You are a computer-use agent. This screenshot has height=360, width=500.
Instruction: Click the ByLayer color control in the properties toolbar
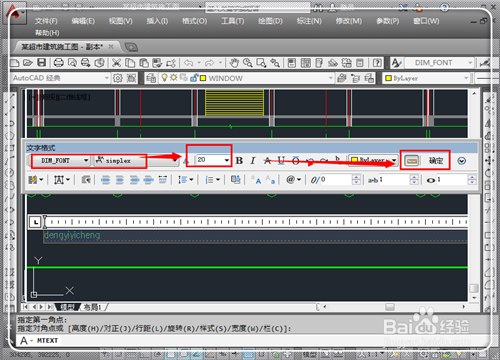[x=426, y=78]
